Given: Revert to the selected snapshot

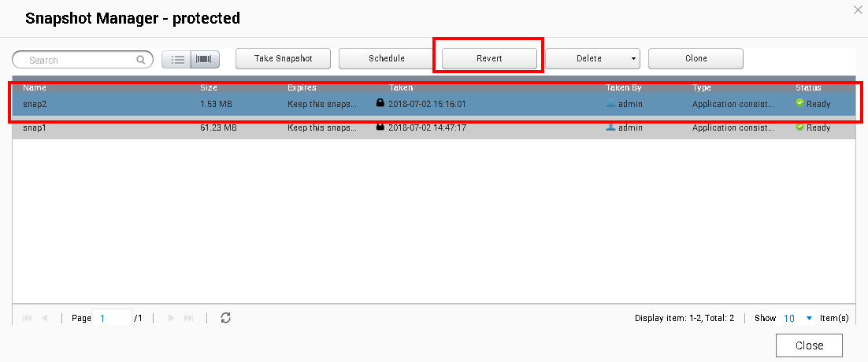Looking at the screenshot, I should 489,59.
